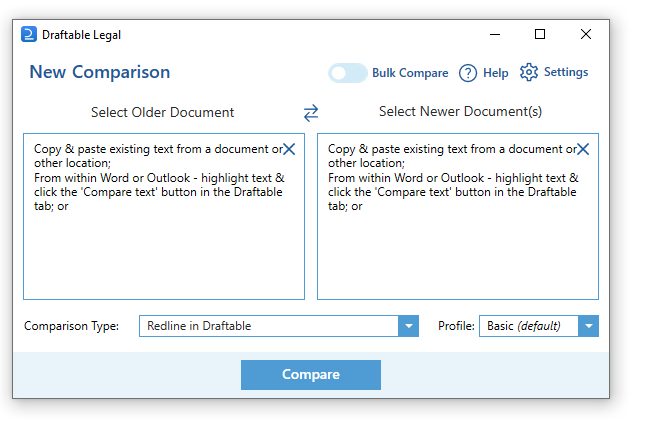Click the Draftable logo in the title bar
Screen dimensions: 655x430
click(29, 35)
